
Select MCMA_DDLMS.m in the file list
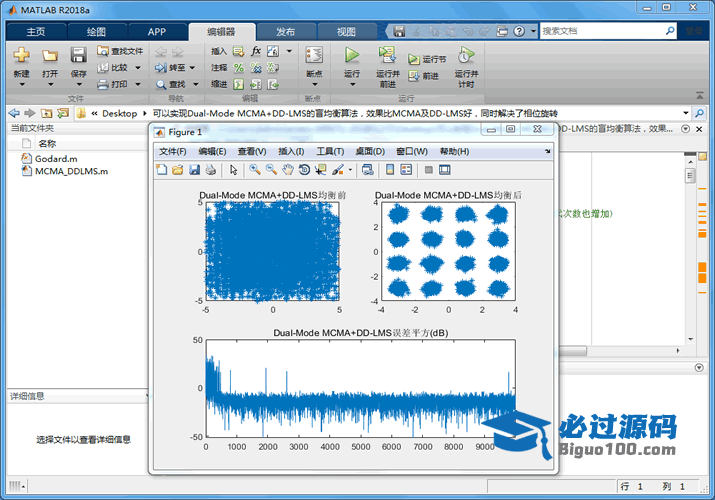[70, 171]
